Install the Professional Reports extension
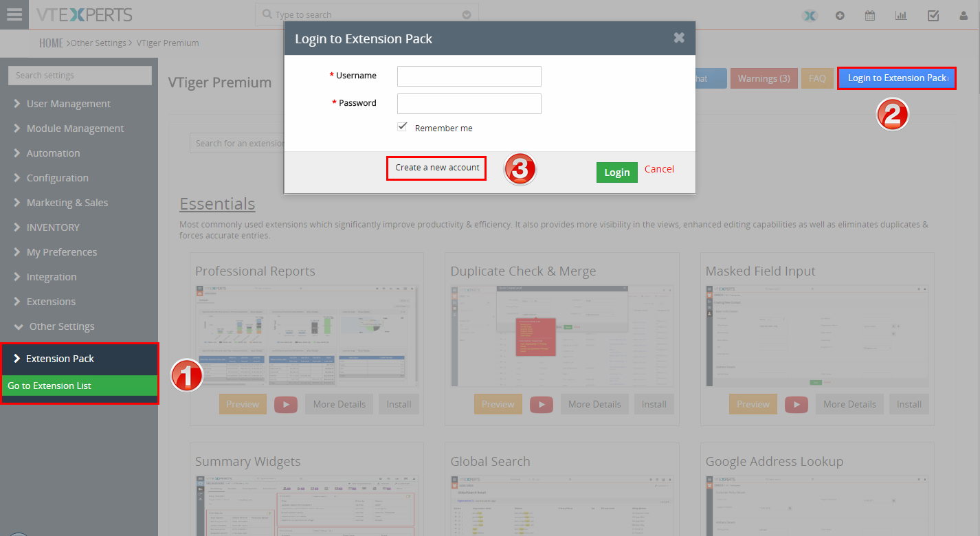The width and height of the screenshot is (980, 536). point(399,404)
